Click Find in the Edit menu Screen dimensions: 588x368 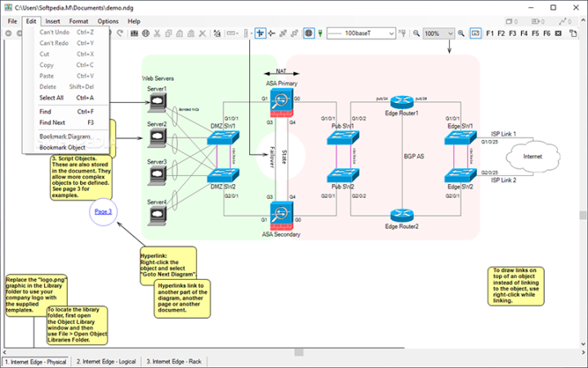pyautogui.click(x=46, y=111)
